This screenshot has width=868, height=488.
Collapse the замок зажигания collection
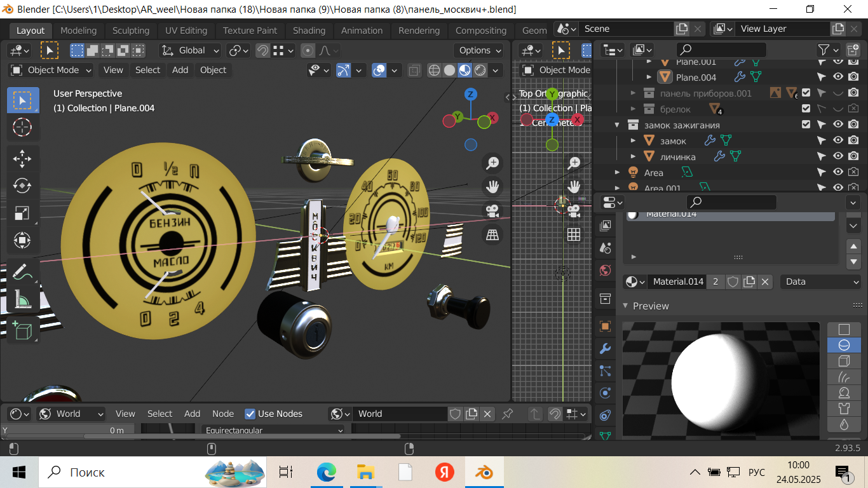[617, 125]
